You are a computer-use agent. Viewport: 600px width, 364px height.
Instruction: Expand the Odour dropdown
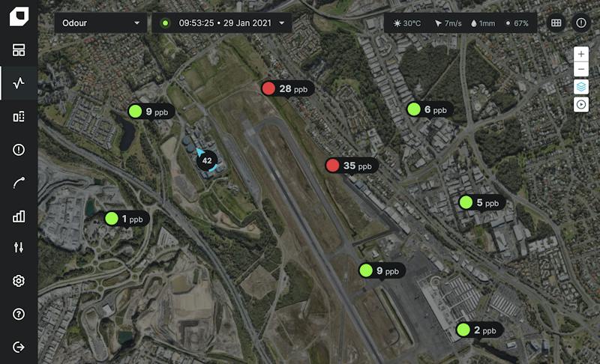pyautogui.click(x=100, y=23)
